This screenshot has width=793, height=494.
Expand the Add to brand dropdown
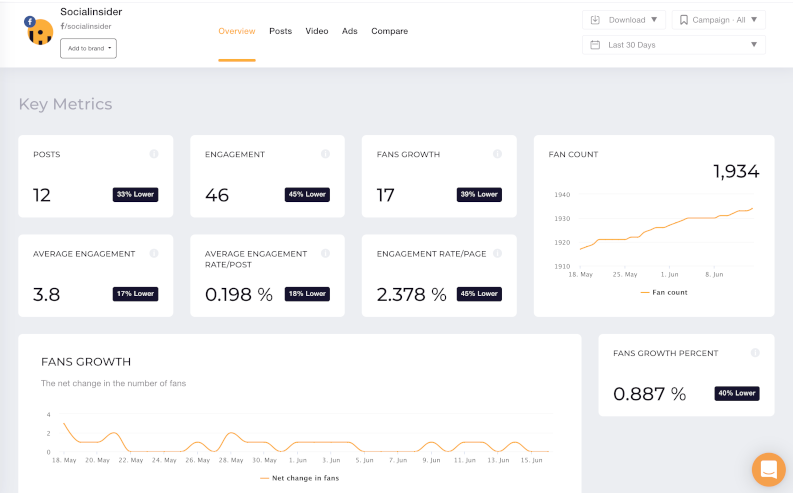tap(88, 48)
